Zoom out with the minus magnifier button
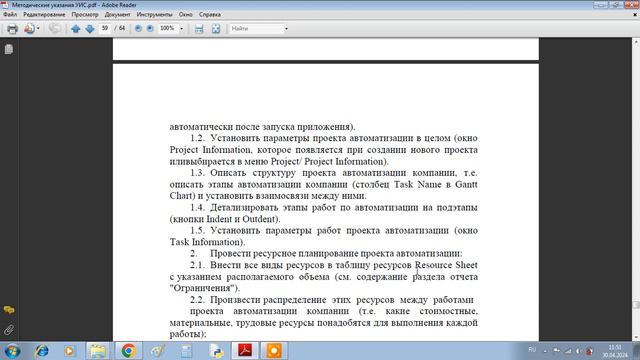The height and width of the screenshot is (360, 640). 138,29
